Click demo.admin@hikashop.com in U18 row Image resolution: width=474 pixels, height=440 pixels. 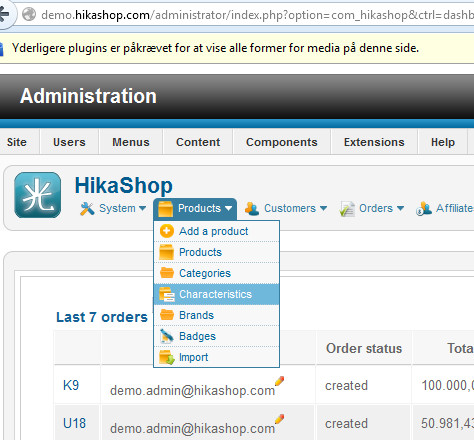[x=192, y=428]
